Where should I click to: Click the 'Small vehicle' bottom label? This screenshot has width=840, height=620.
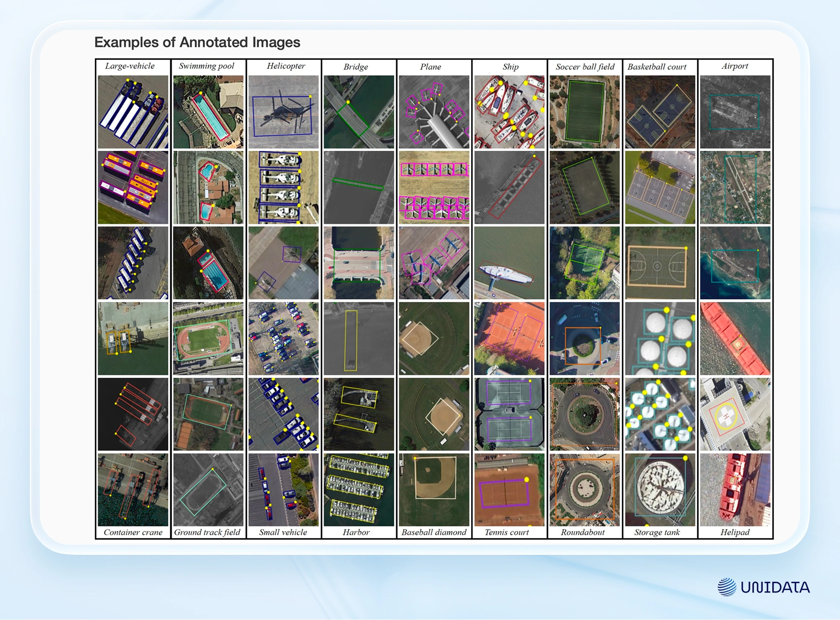click(283, 532)
